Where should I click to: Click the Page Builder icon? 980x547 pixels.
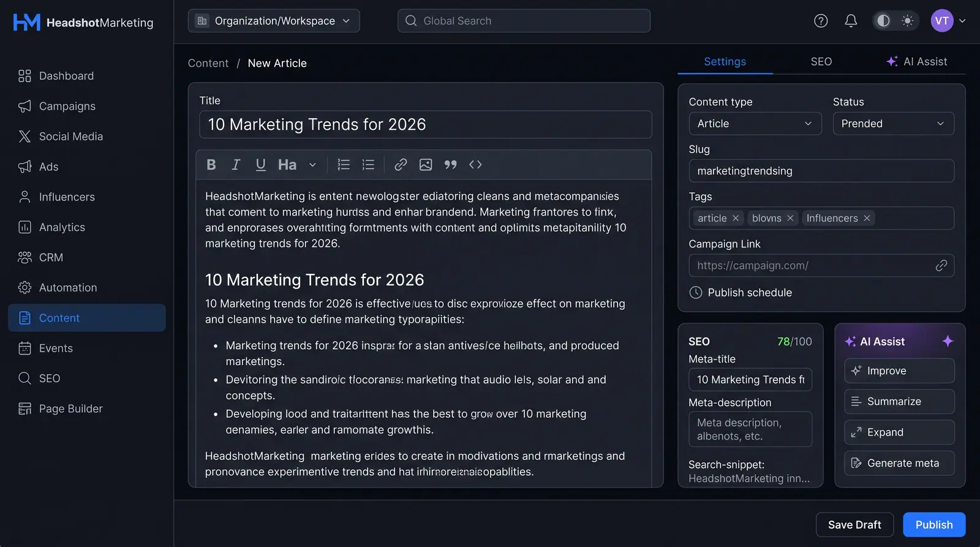tap(24, 409)
